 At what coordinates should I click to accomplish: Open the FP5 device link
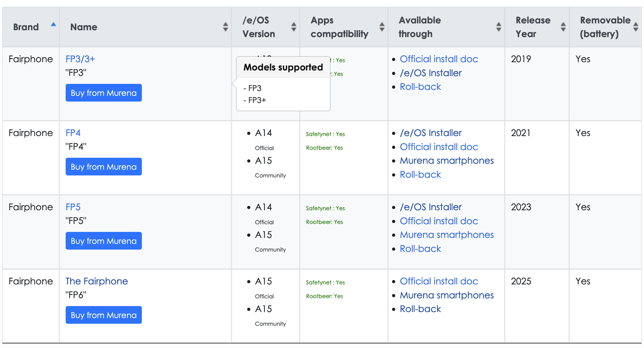[x=73, y=207]
